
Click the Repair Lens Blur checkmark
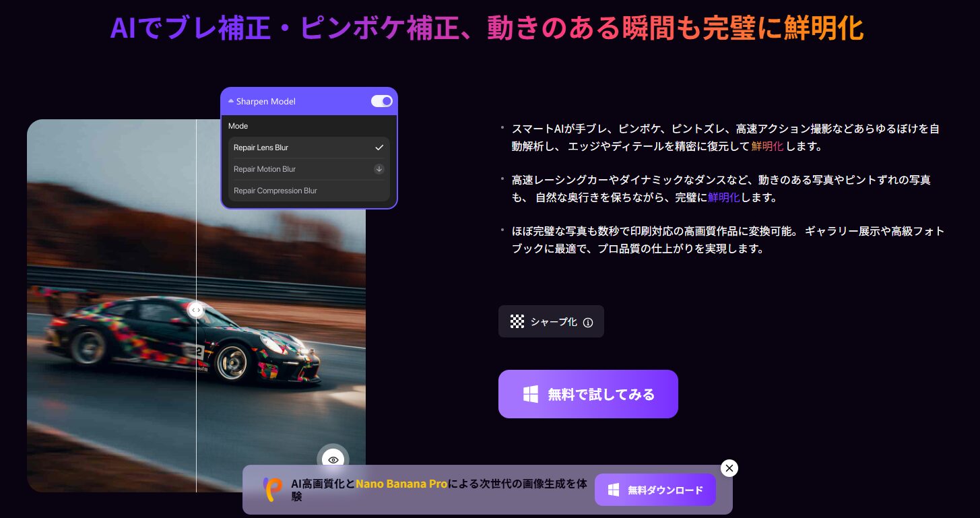pyautogui.click(x=379, y=148)
